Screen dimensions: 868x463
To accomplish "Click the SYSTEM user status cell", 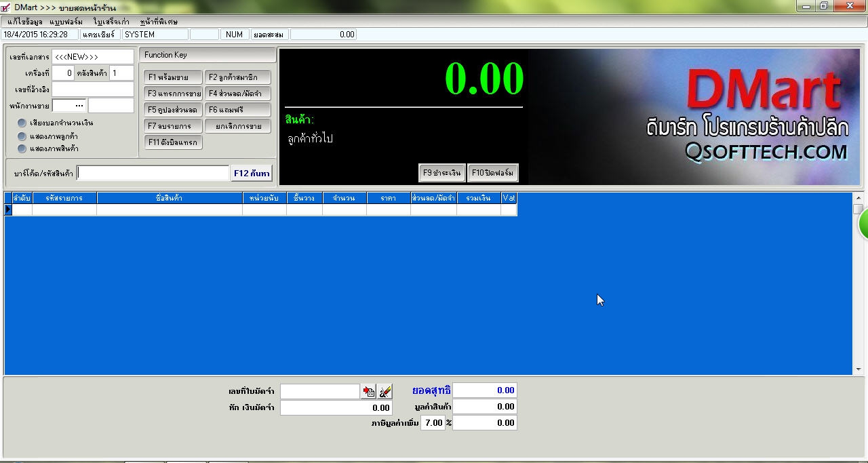I will click(x=155, y=34).
